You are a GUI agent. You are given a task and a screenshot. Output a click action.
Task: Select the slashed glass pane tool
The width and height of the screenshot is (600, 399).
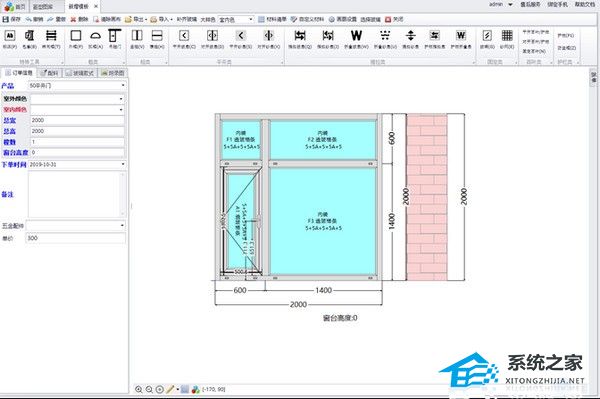coord(487,39)
